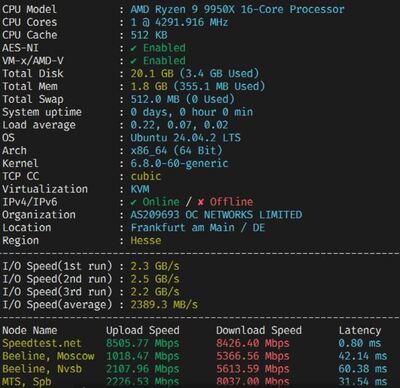Click the average I/O speed 2389.3 MB/s
This screenshot has width=400, height=388.
click(164, 305)
